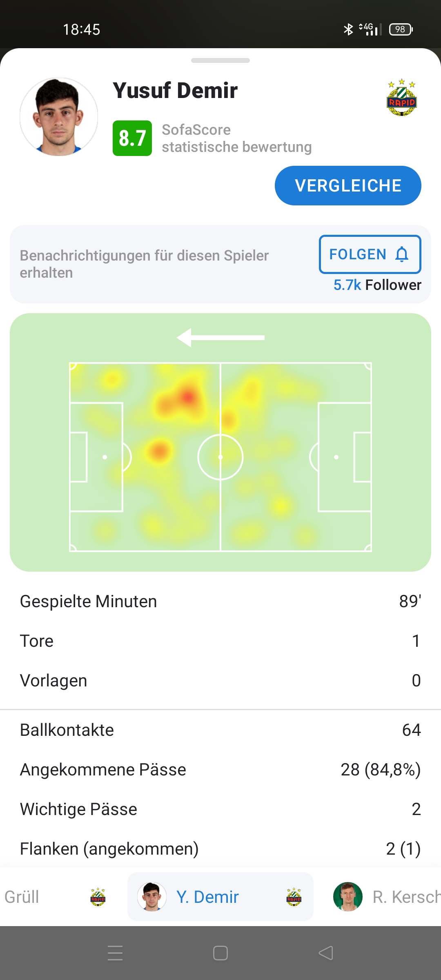Open Yusuf Demir's profile photo

(59, 117)
